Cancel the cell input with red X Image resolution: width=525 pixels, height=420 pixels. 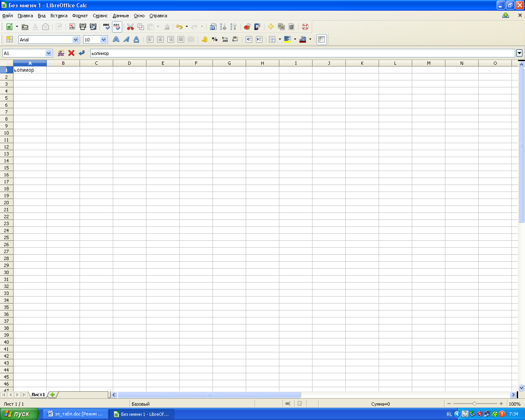(x=71, y=53)
